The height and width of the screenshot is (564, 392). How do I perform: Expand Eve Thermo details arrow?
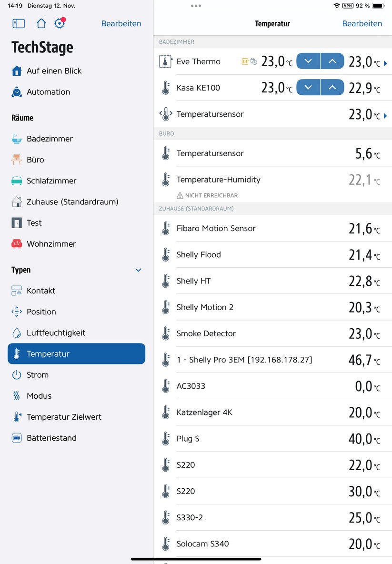click(385, 63)
